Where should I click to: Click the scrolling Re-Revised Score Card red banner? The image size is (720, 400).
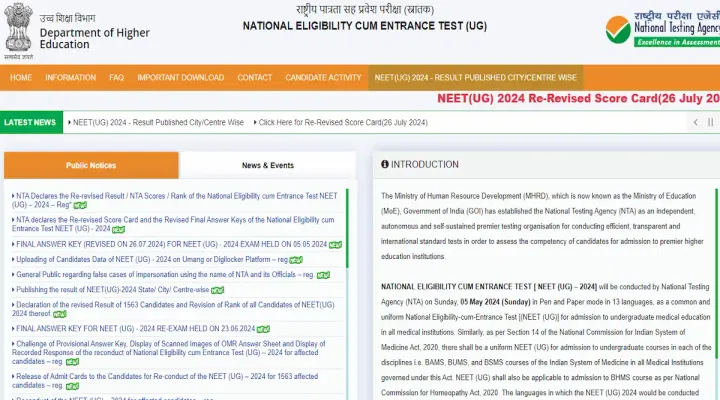click(x=578, y=98)
